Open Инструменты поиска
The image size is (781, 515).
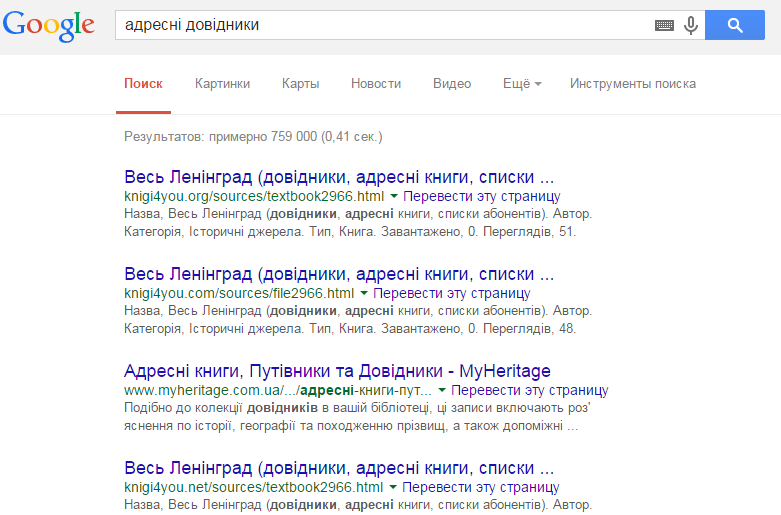633,84
